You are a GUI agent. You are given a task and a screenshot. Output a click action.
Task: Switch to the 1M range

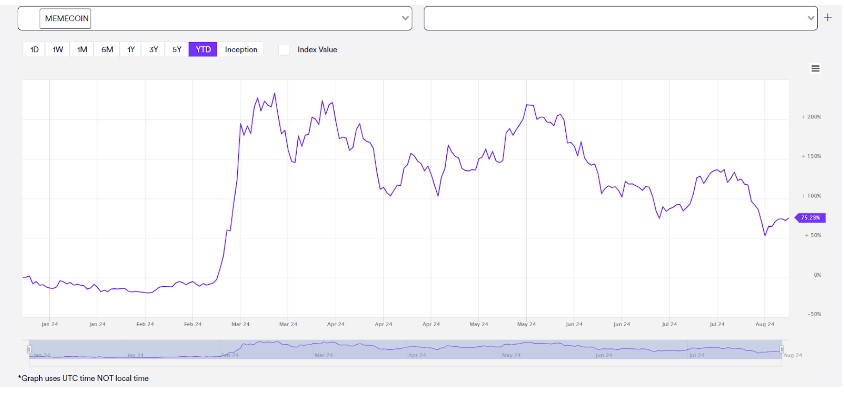click(x=81, y=50)
